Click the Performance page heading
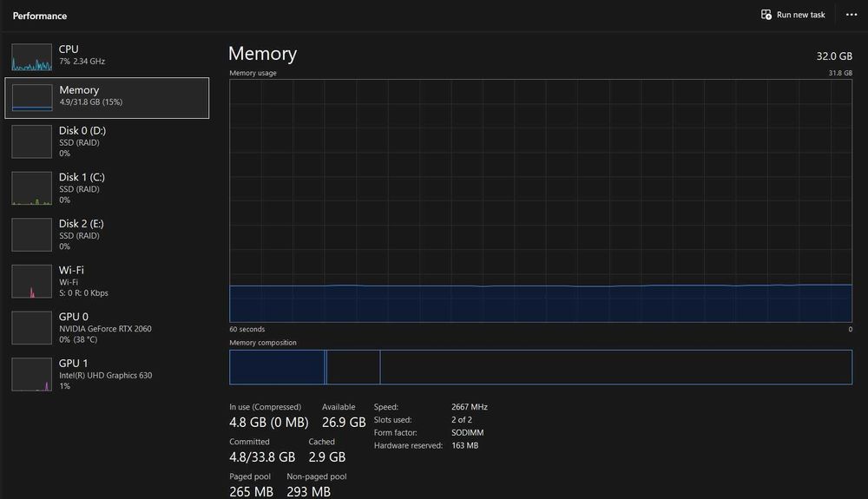Viewport: 868px width, 499px height. (40, 16)
